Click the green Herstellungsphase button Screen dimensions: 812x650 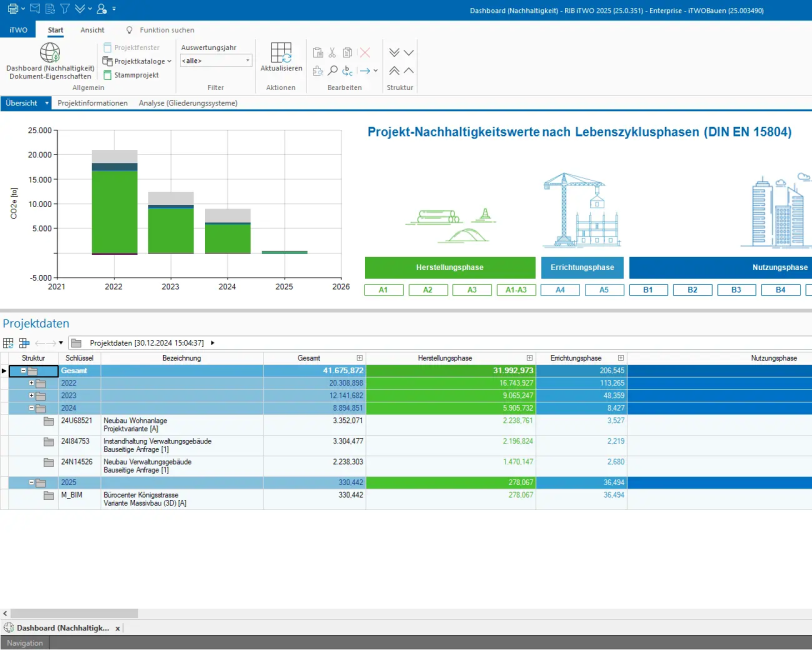point(450,268)
